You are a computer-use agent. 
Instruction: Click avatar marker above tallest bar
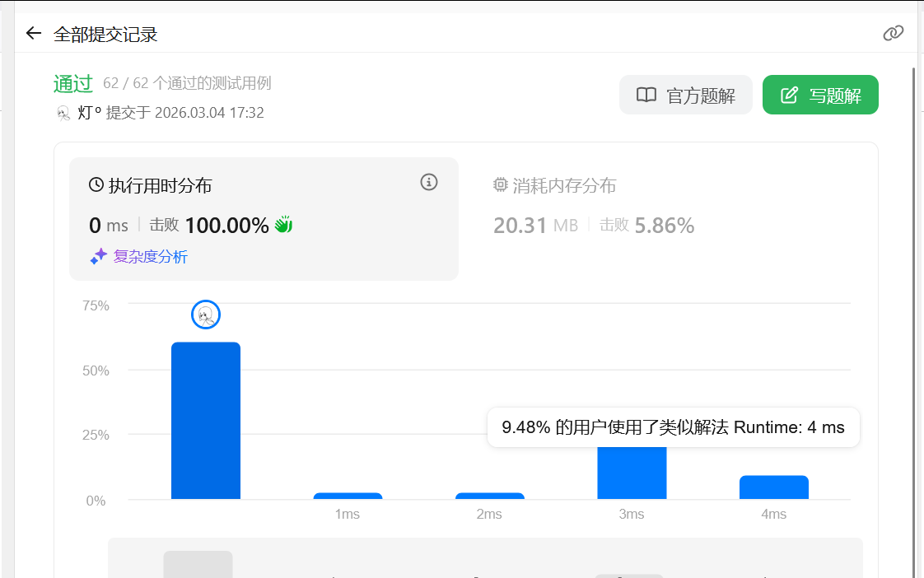206,315
